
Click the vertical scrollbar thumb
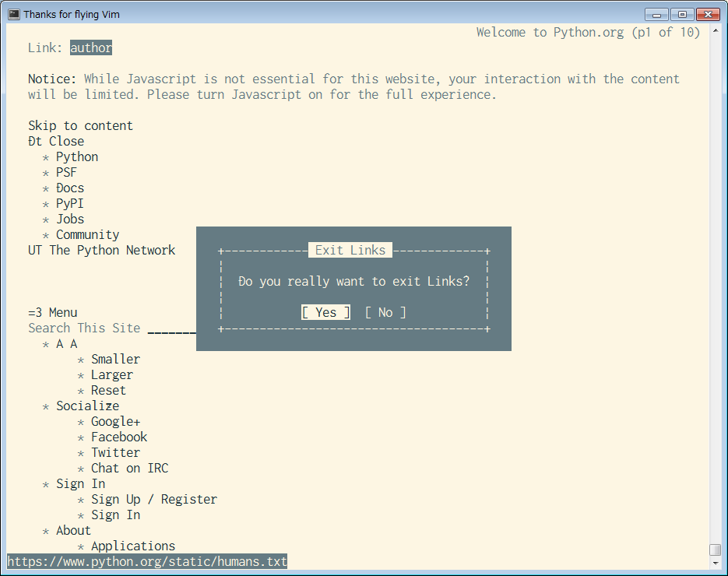(x=715, y=549)
